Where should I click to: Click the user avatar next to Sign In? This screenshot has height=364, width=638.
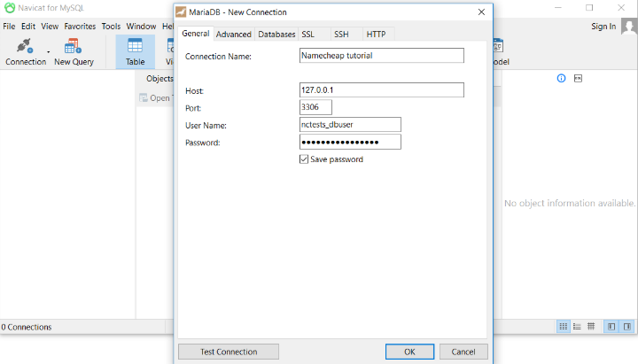point(629,27)
